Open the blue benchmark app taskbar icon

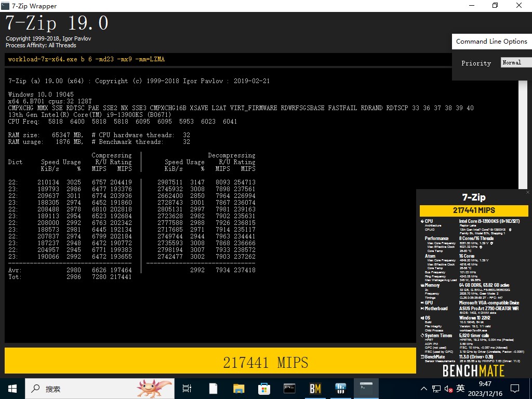[x=340, y=389]
